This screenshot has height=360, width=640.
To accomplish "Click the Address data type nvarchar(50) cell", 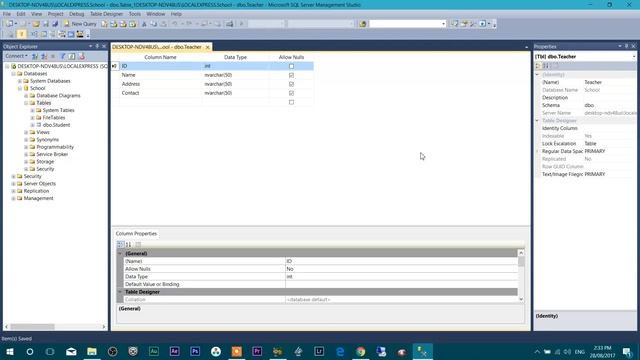I will 236,84.
